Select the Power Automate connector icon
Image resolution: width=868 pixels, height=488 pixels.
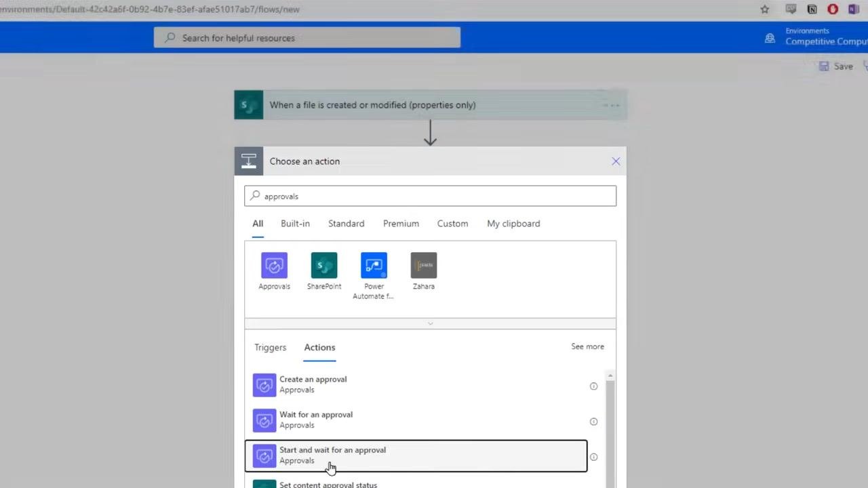point(374,265)
